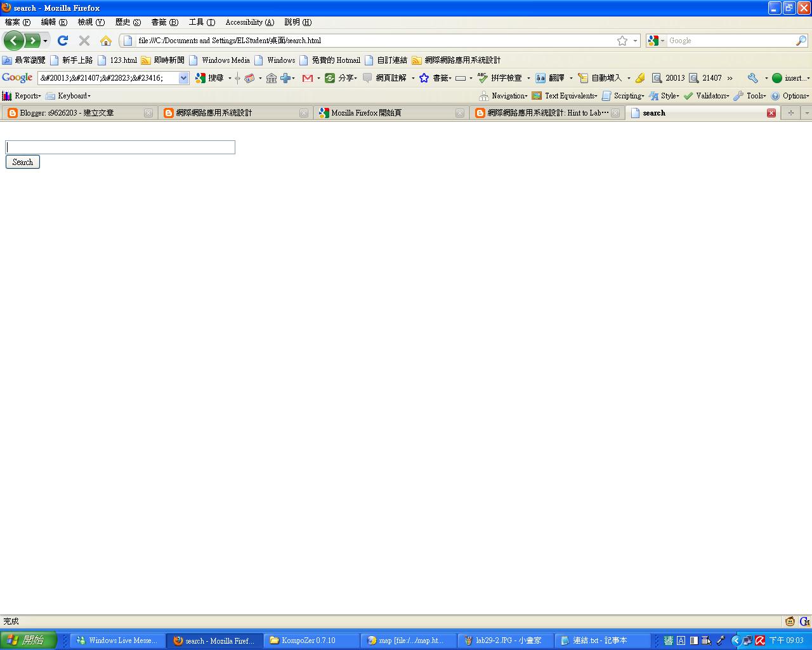Viewport: 812px width, 650px height.
Task: Switch to Mozilla Firefox 開始頁 tab
Action: pyautogui.click(x=392, y=113)
